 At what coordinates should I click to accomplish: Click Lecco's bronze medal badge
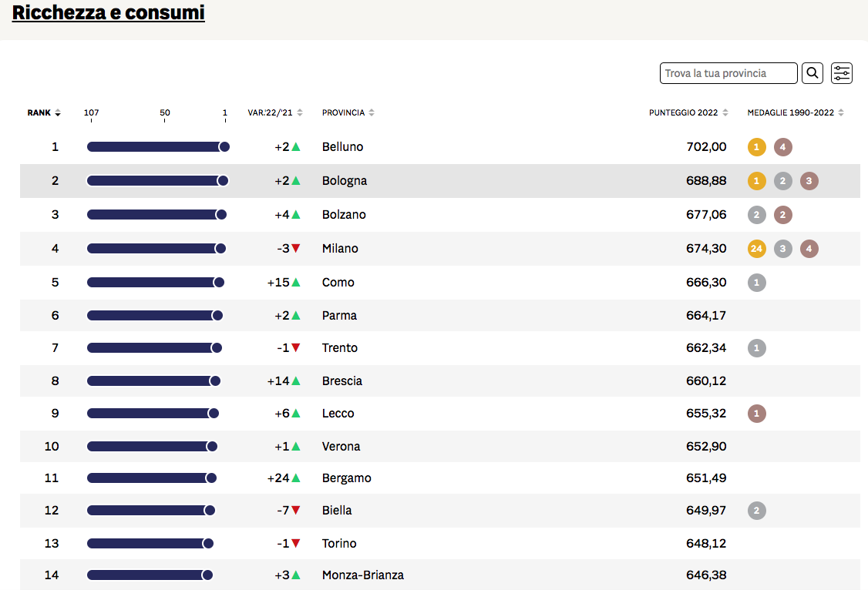[x=756, y=414]
